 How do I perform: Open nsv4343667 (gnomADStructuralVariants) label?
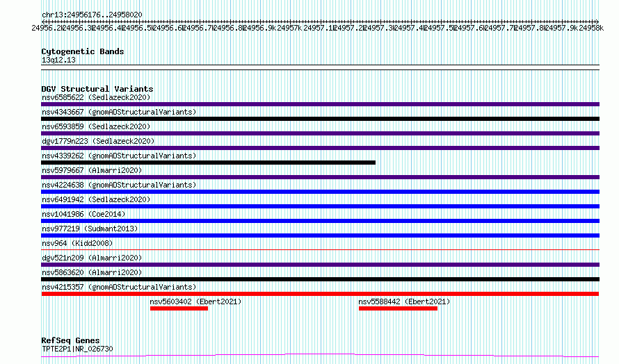point(119,112)
